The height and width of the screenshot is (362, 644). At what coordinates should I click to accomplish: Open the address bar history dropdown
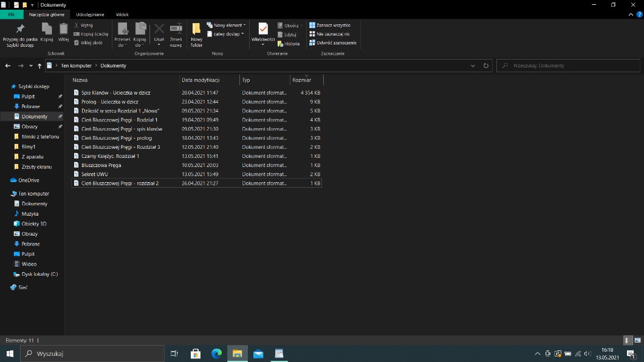(x=473, y=66)
